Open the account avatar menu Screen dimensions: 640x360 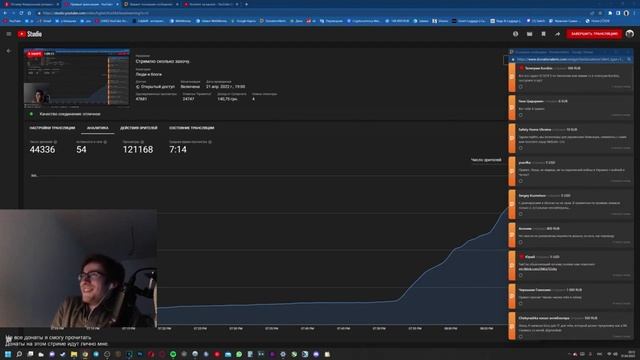pos(630,34)
